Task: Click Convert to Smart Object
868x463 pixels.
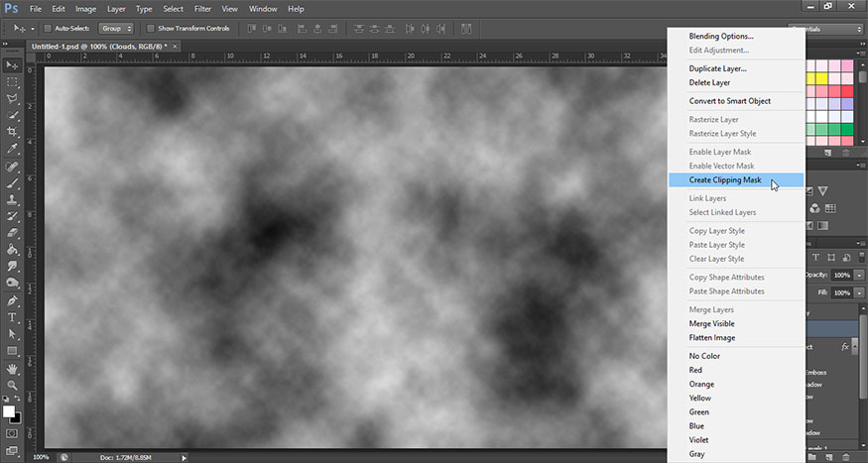Action: (x=729, y=101)
